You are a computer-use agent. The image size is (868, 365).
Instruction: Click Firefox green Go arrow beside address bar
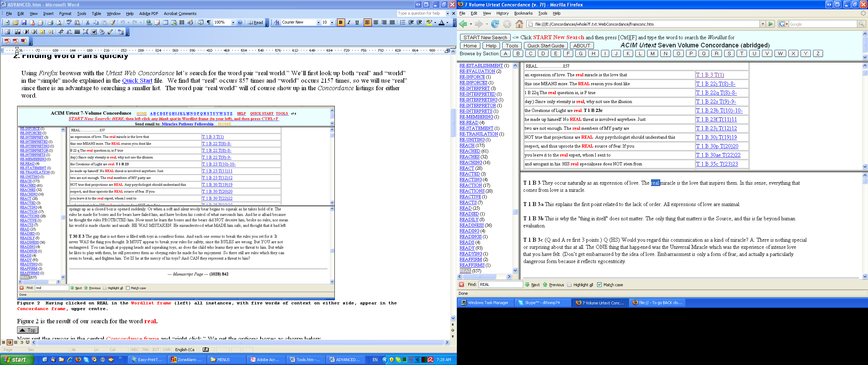[771, 24]
